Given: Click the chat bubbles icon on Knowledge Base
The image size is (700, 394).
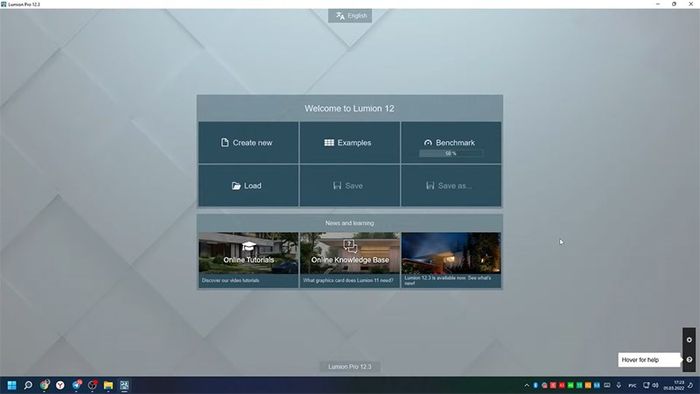Looking at the screenshot, I should (350, 246).
